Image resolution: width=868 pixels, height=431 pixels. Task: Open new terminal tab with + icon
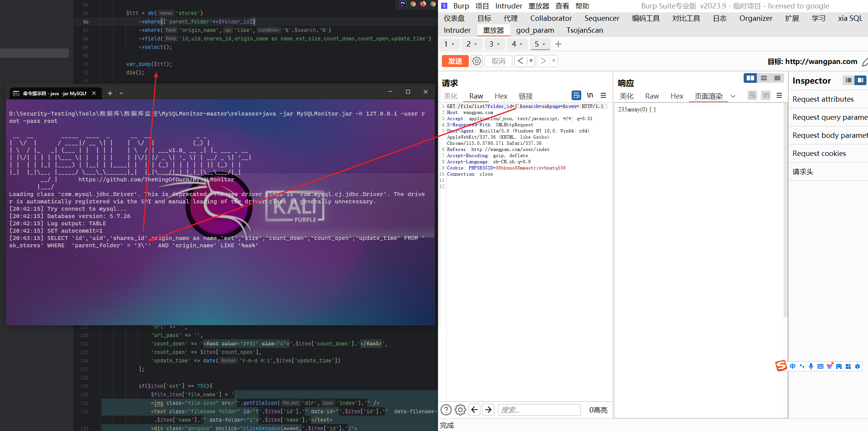110,93
